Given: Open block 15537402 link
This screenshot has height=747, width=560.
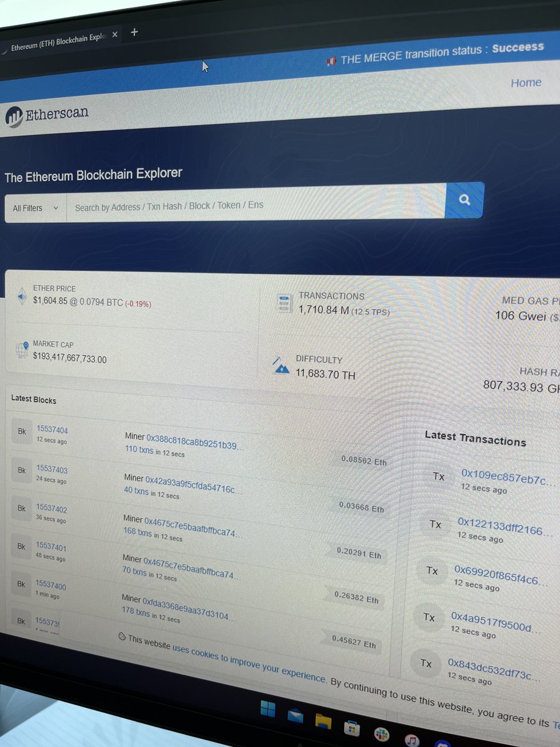Looking at the screenshot, I should (x=51, y=509).
